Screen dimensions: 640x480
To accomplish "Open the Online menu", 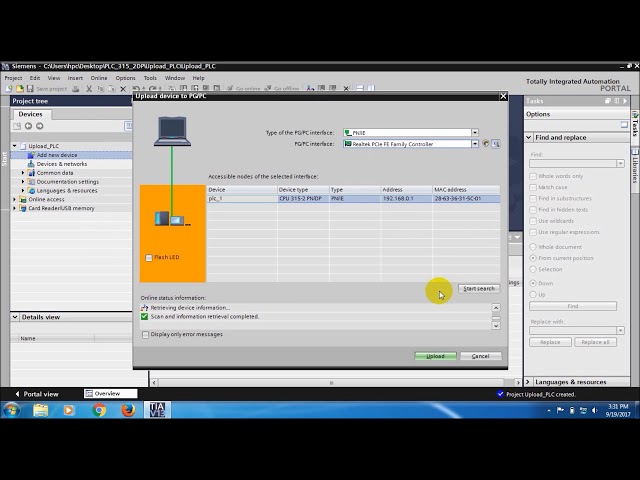I will 99,78.
